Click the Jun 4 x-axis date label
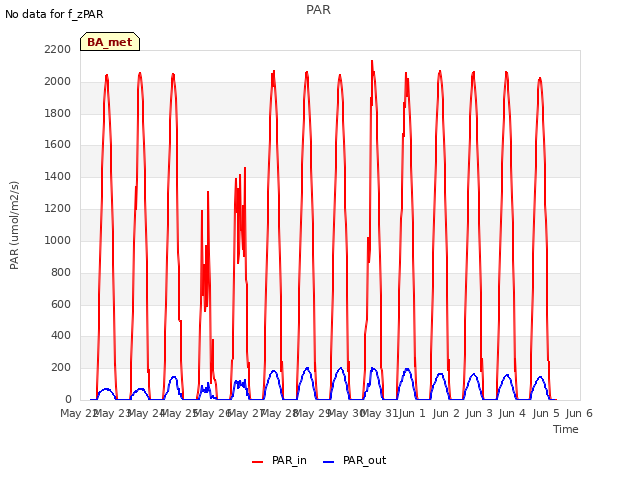The image size is (640, 480). tap(512, 413)
